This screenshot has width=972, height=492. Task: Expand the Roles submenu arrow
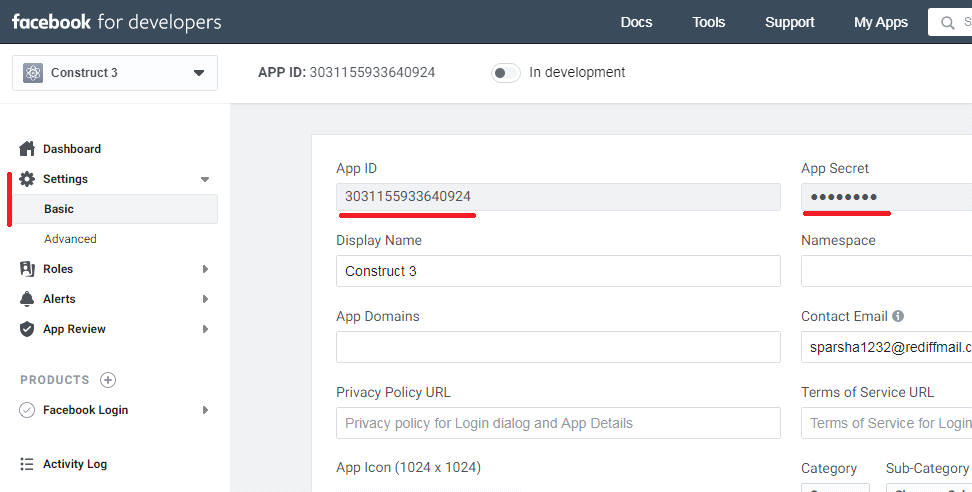pos(205,269)
